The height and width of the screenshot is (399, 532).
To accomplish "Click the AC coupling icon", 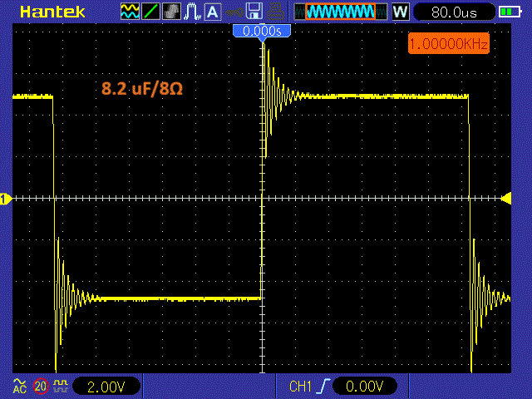I will pyautogui.click(x=20, y=386).
